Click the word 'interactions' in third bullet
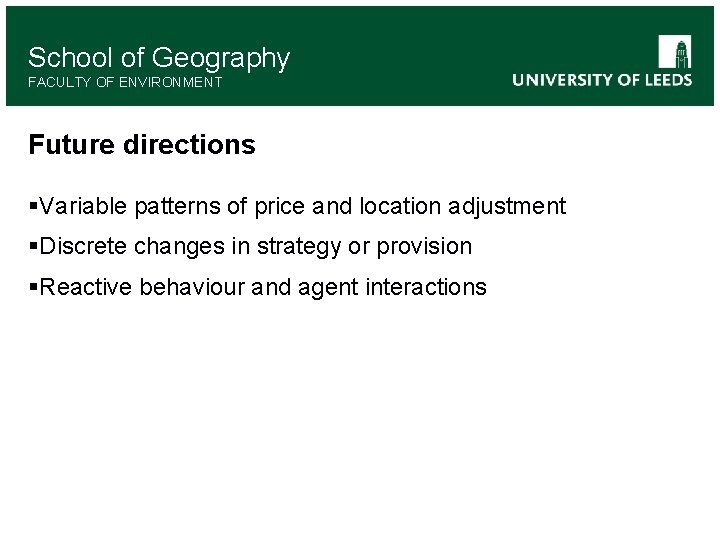Viewport: 720px width, 540px height. 426,287
